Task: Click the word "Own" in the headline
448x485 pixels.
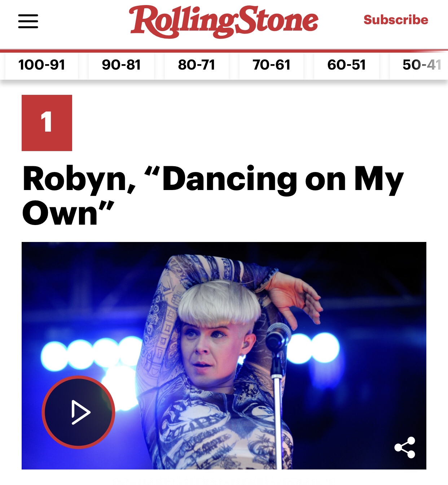Action: tap(60, 213)
